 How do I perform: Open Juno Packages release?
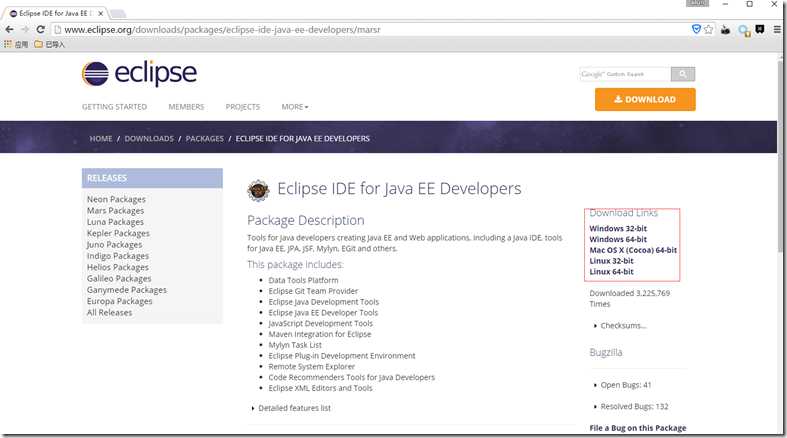click(114, 245)
